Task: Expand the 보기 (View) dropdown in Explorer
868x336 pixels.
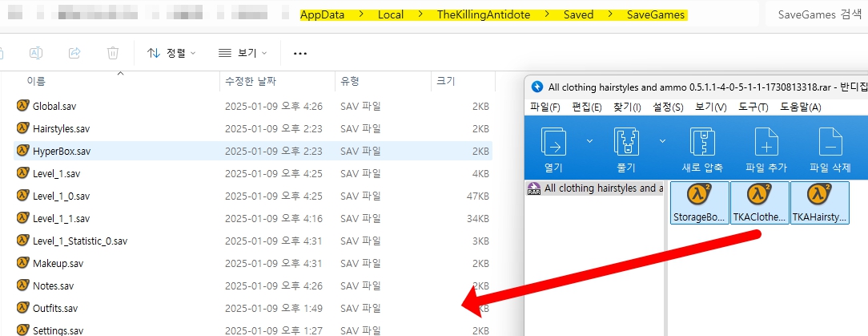Action: (243, 53)
